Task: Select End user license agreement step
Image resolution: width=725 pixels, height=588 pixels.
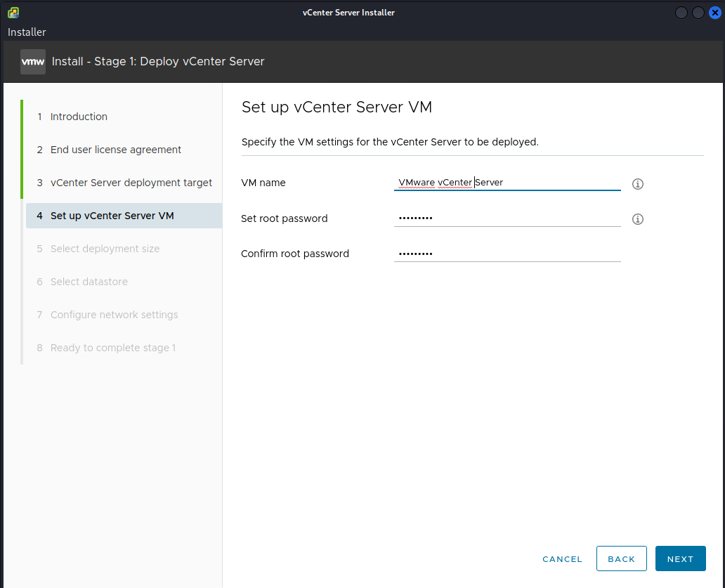Action: tap(115, 150)
